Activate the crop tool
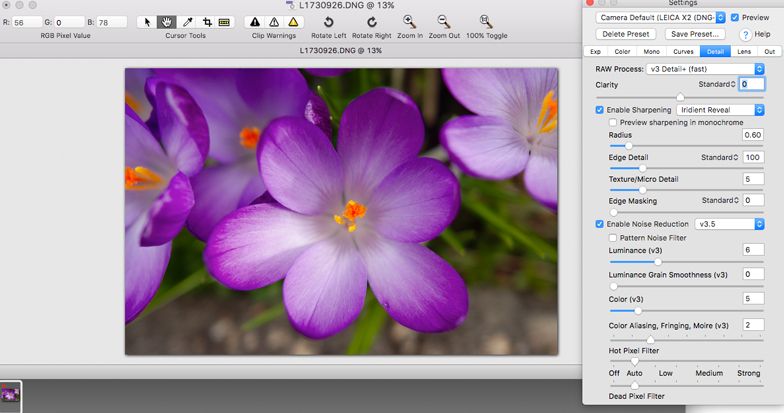This screenshot has height=413, width=784. point(205,21)
